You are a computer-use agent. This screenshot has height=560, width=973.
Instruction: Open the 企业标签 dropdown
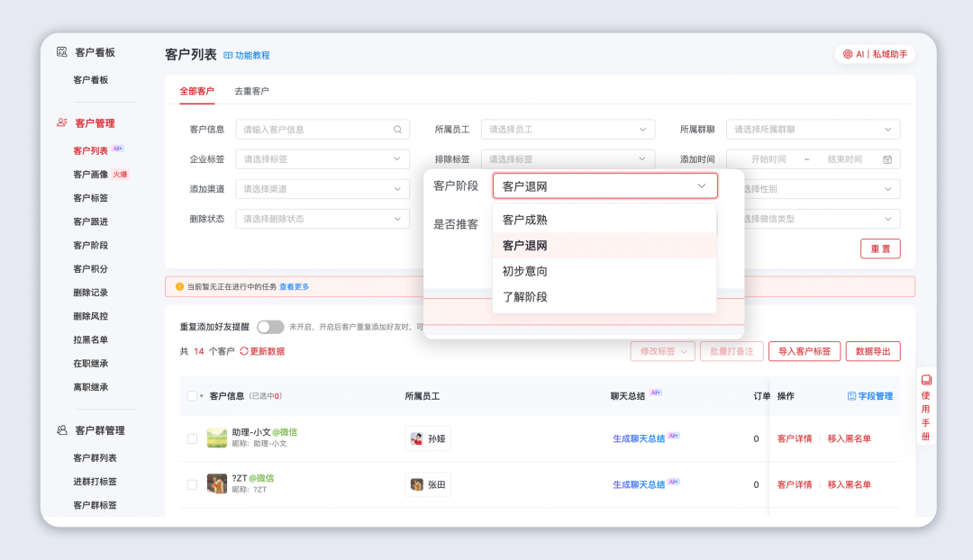[x=322, y=159]
